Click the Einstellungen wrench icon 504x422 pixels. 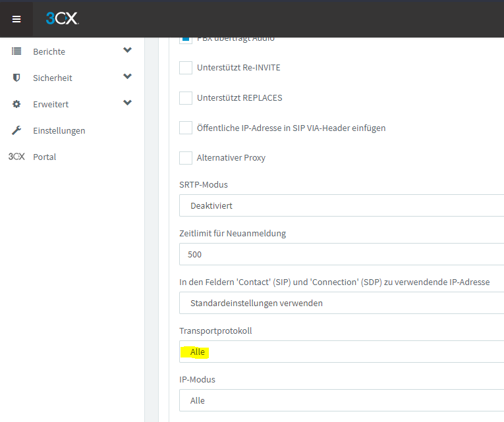(16, 130)
